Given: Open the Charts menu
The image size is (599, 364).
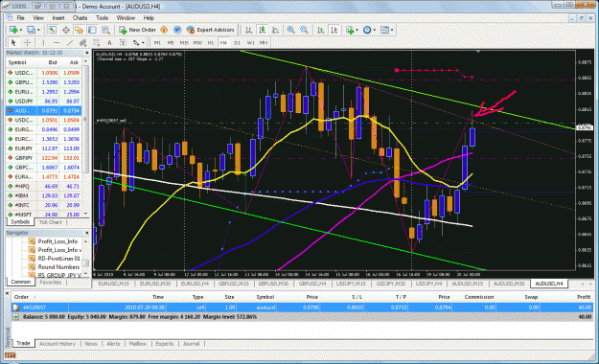Looking at the screenshot, I should [x=80, y=18].
